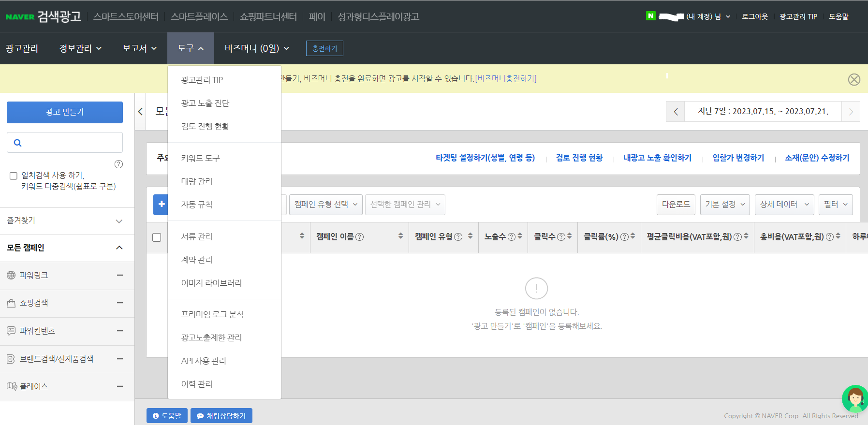
Task: Click help icon next to 클릭률(%)
Action: point(624,237)
